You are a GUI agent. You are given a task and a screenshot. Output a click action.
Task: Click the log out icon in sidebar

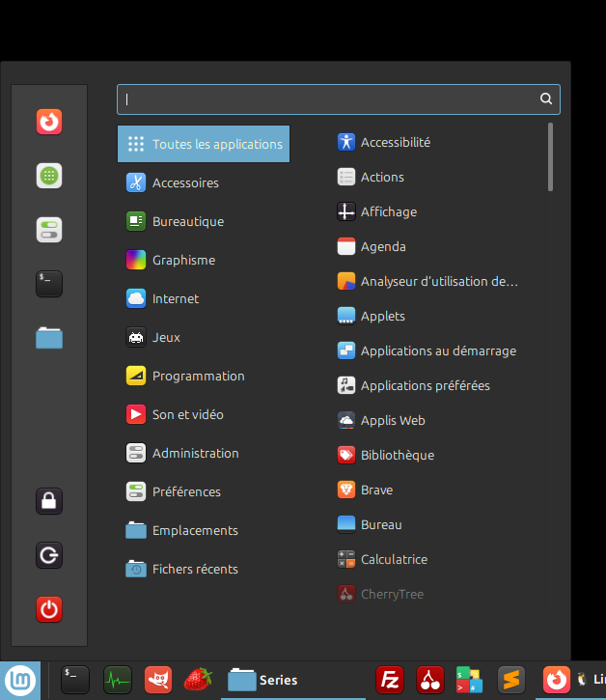49,555
